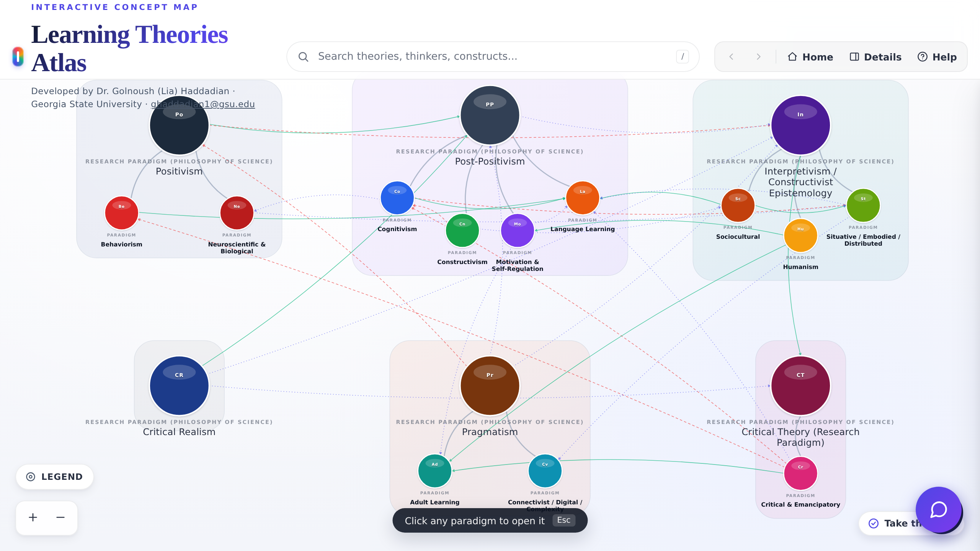This screenshot has width=980, height=551.
Task: Select the Situative St node
Action: point(863,205)
